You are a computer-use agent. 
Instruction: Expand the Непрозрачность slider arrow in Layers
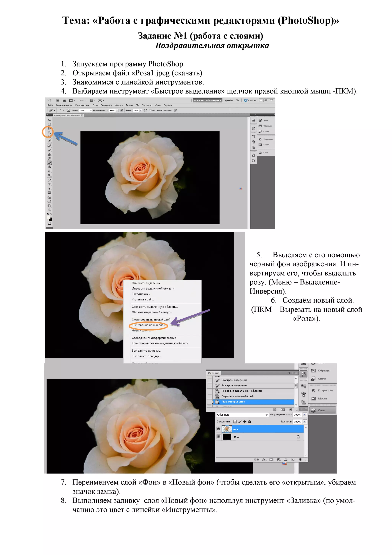click(305, 415)
